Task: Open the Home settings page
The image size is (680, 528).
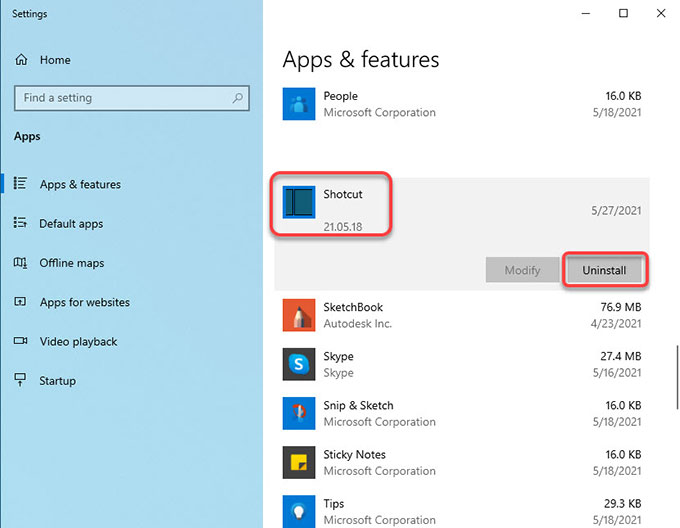Action: tap(55, 60)
